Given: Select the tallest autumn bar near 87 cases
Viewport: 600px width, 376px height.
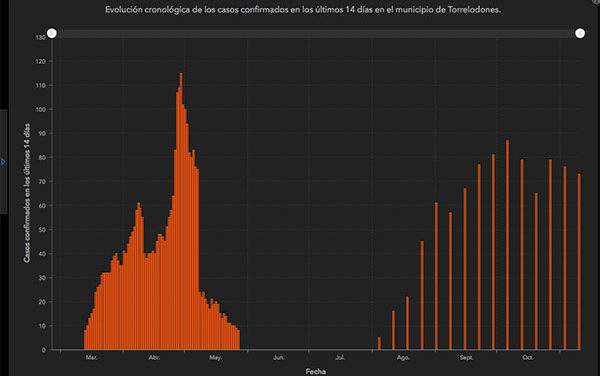Looking at the screenshot, I should pos(507,245).
